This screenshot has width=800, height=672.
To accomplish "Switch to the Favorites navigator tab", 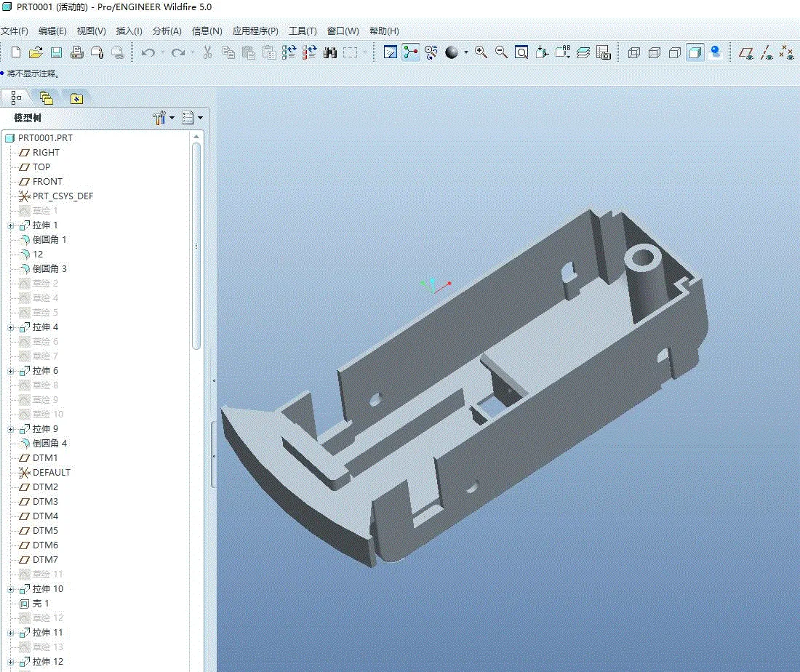I will (76, 98).
